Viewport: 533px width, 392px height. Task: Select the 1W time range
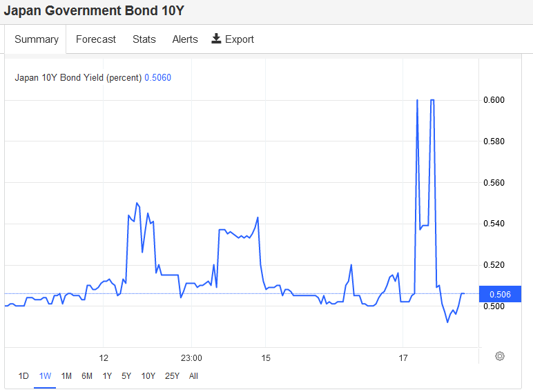45,376
